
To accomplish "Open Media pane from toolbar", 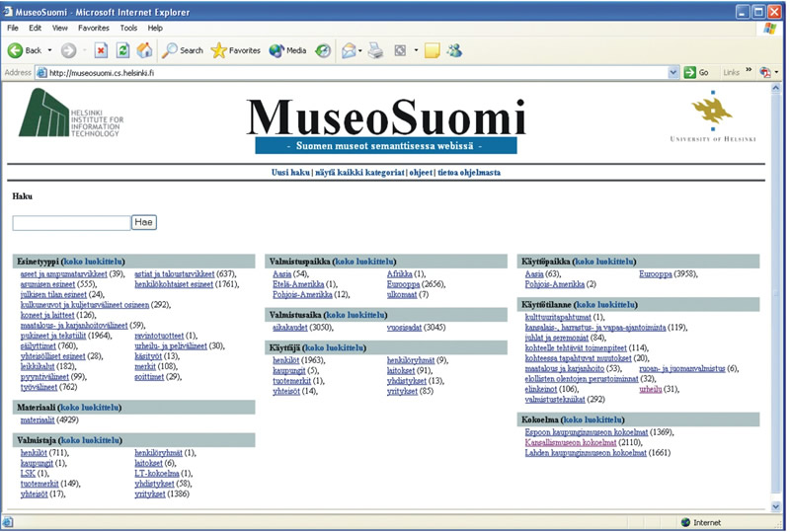I will (x=287, y=50).
